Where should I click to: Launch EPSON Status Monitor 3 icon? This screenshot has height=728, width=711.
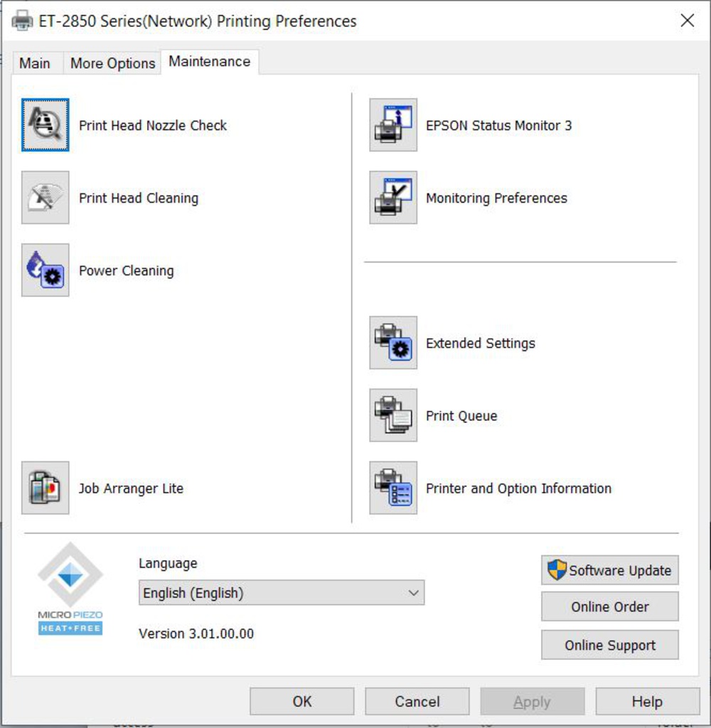393,125
